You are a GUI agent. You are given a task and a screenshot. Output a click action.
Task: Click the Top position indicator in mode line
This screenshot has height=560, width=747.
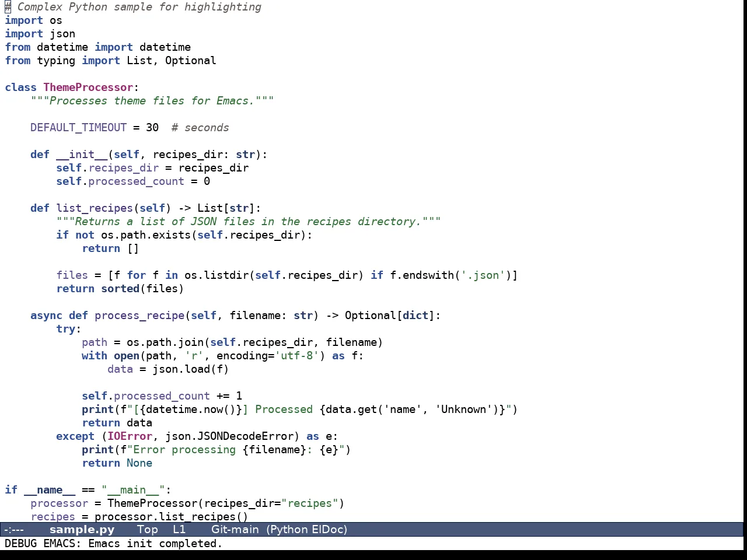(x=148, y=530)
